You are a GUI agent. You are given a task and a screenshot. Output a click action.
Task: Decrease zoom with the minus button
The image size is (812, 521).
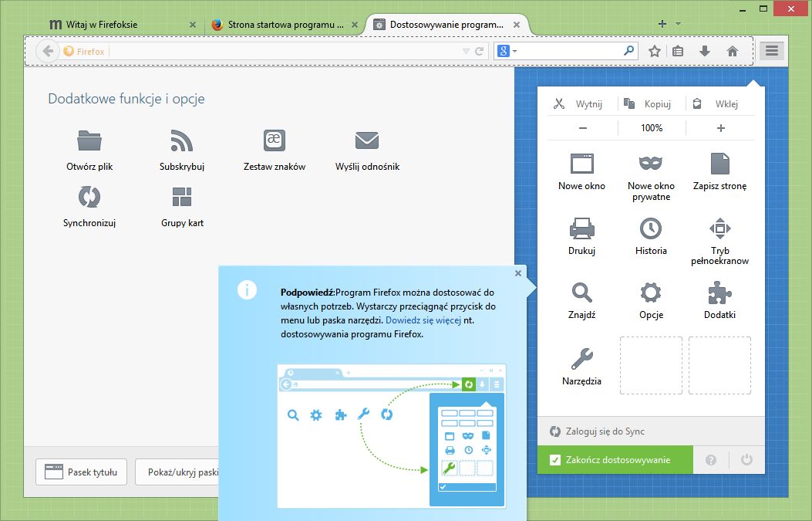point(583,128)
